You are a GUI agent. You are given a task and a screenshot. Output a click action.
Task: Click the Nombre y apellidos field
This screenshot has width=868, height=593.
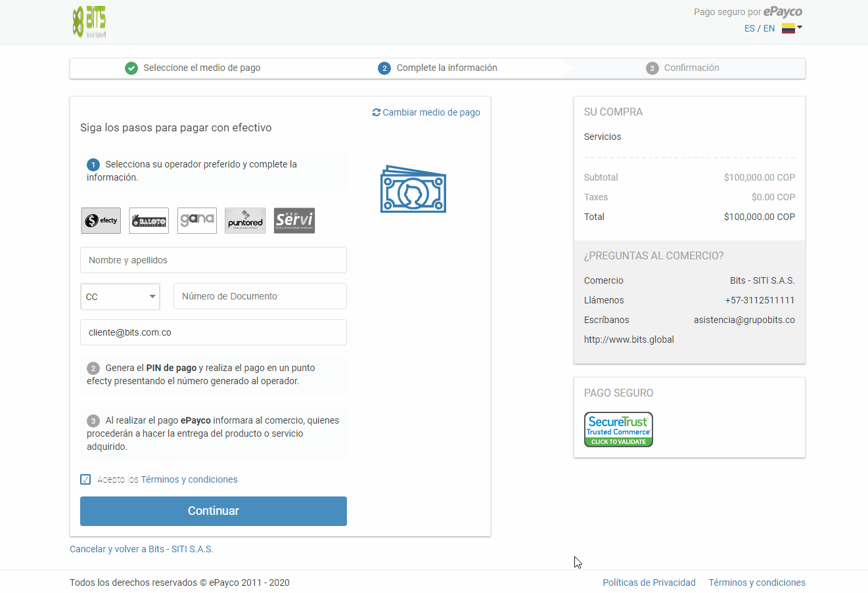[x=214, y=260]
